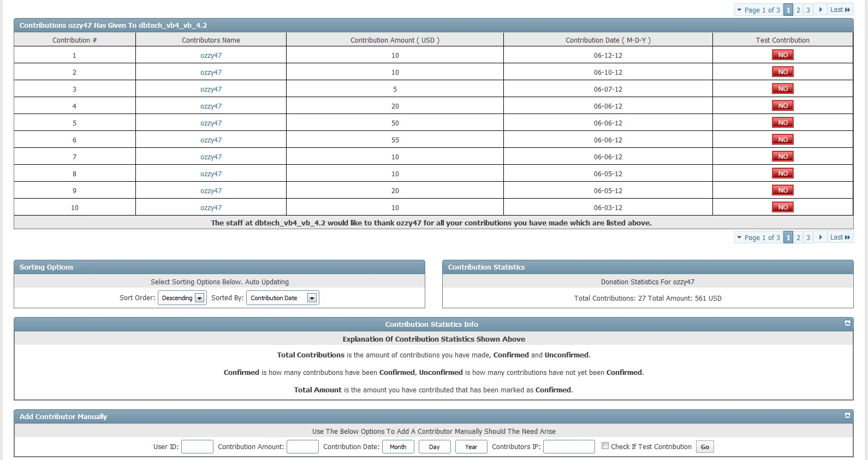
Task: Open bottom 'Page 1 of 3' jump menu
Action: tap(758, 237)
